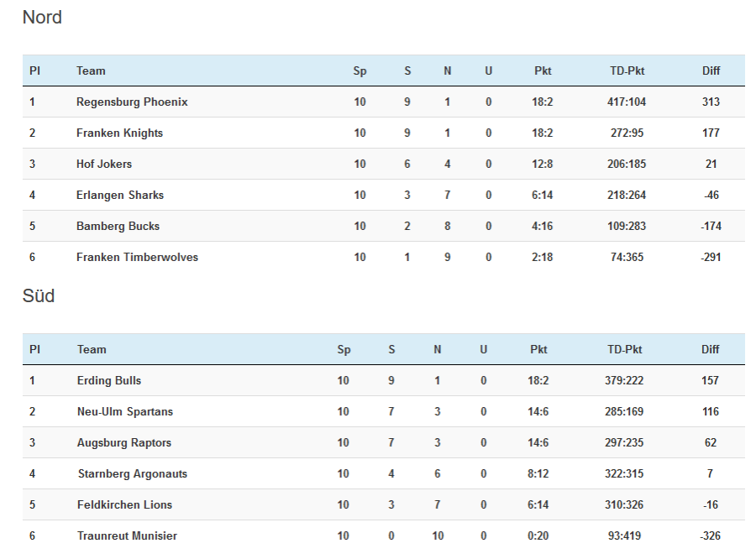Image resolution: width=756 pixels, height=559 pixels.
Task: Open the Neu-Ulm Spartans entry
Action: (x=125, y=412)
